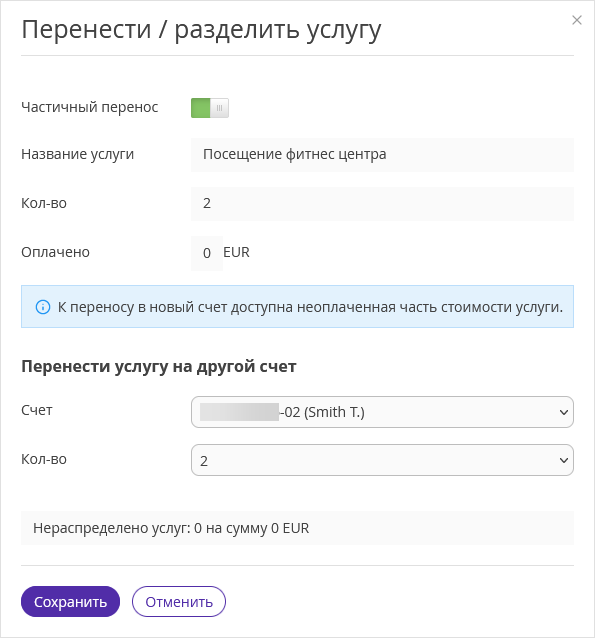Open the lower Кол-во dropdown
The height and width of the screenshot is (638, 595).
tap(382, 460)
